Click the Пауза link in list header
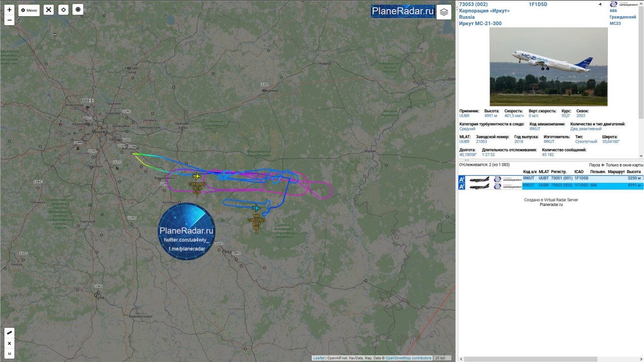Image resolution: width=644 pixels, height=362 pixels. coord(594,165)
